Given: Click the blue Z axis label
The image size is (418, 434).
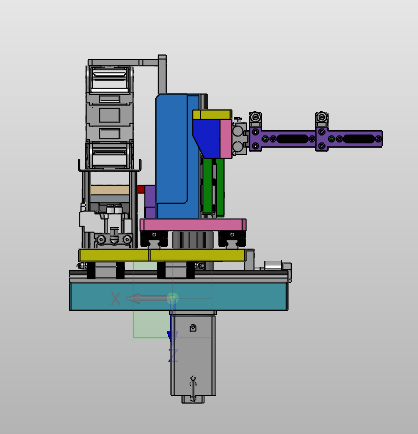Looking at the screenshot, I should pyautogui.click(x=173, y=355).
